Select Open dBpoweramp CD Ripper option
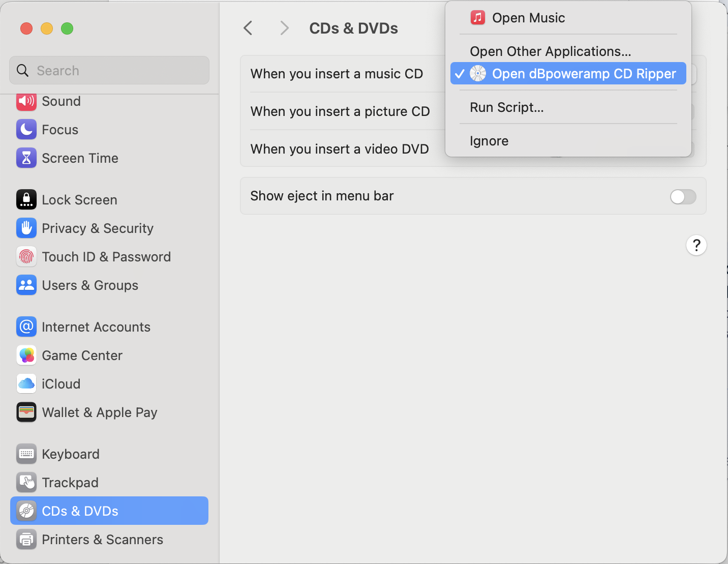The height and width of the screenshot is (564, 728). pos(583,74)
